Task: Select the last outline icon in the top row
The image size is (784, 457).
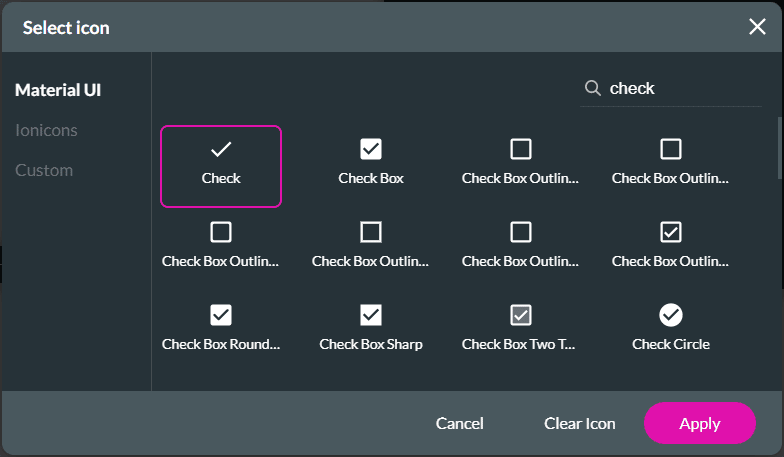Action: pyautogui.click(x=671, y=163)
